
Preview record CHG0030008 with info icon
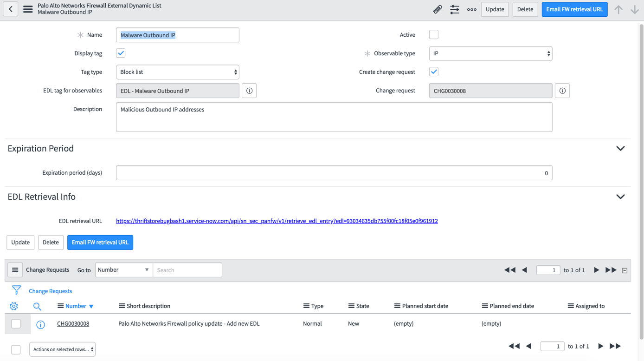pos(41,324)
